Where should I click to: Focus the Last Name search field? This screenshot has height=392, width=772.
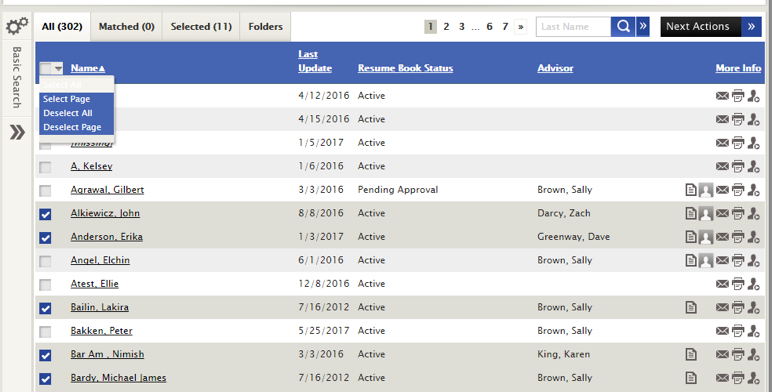(x=573, y=27)
